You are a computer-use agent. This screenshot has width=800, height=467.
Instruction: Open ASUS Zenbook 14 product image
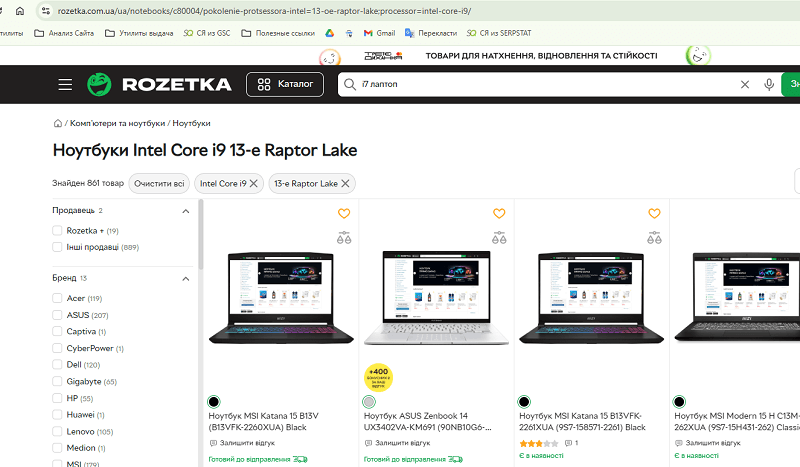coord(436,298)
